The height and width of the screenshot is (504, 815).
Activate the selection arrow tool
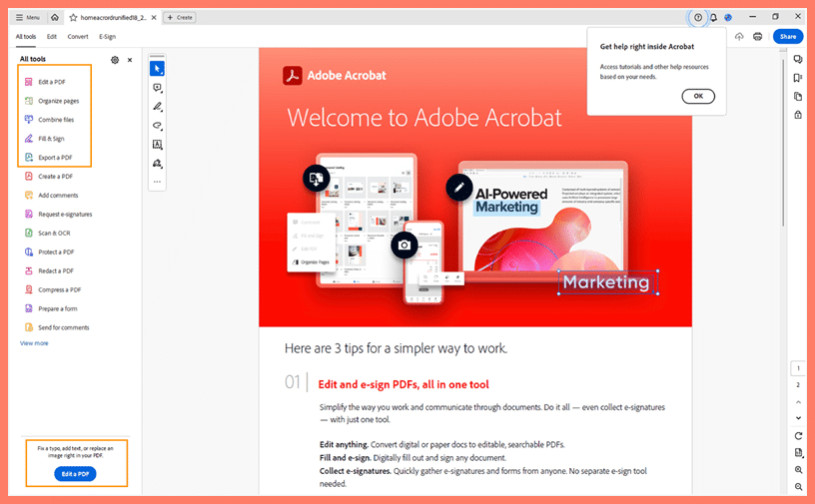tap(157, 69)
